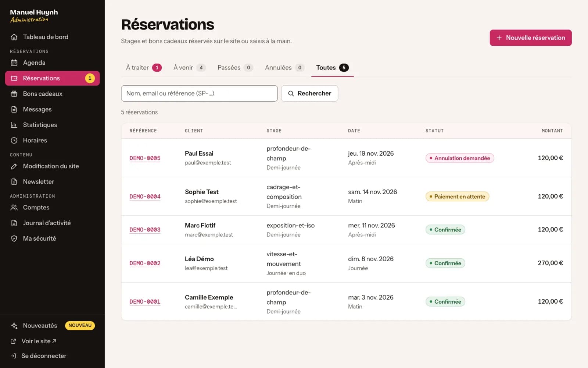
Task: Open the À venir tab
Action: click(189, 68)
